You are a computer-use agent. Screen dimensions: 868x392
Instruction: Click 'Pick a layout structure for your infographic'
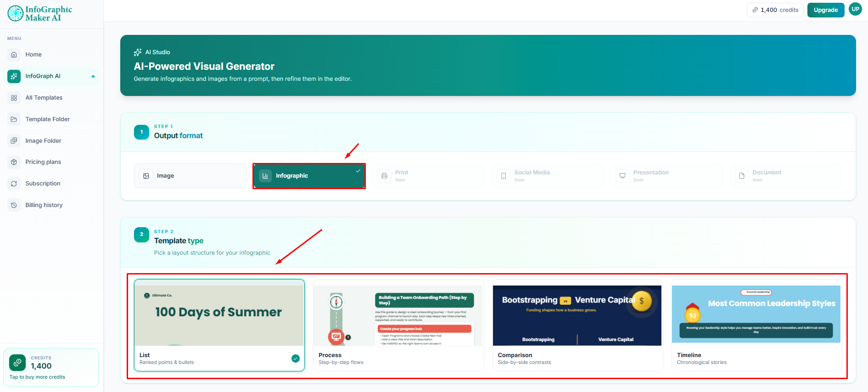click(x=212, y=253)
